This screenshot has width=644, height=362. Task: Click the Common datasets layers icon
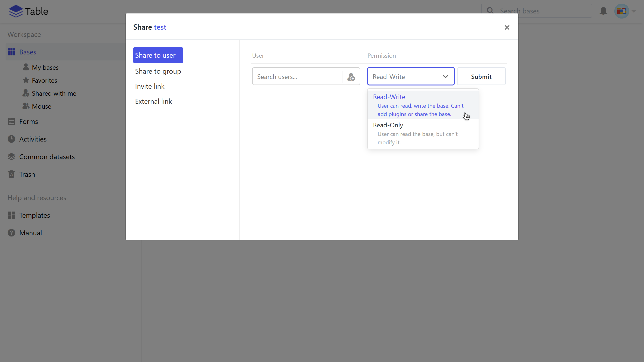(x=11, y=157)
